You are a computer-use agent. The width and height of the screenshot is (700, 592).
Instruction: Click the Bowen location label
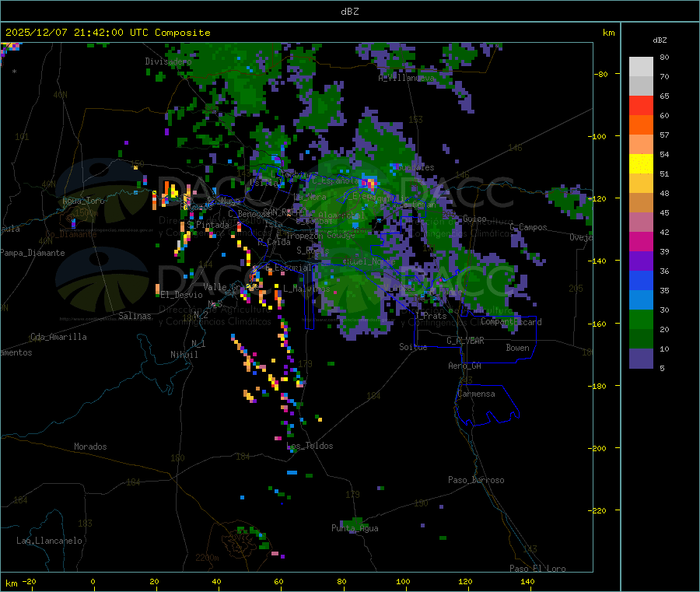coord(517,348)
